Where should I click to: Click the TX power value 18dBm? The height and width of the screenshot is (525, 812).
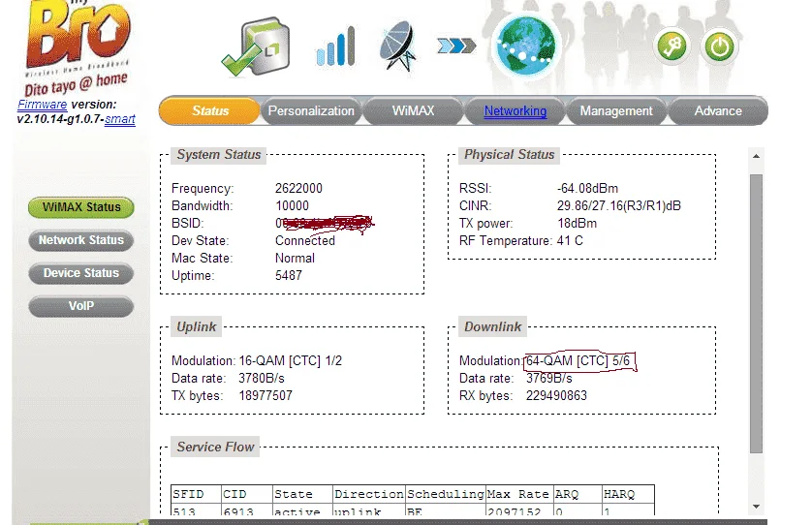pyautogui.click(x=577, y=224)
